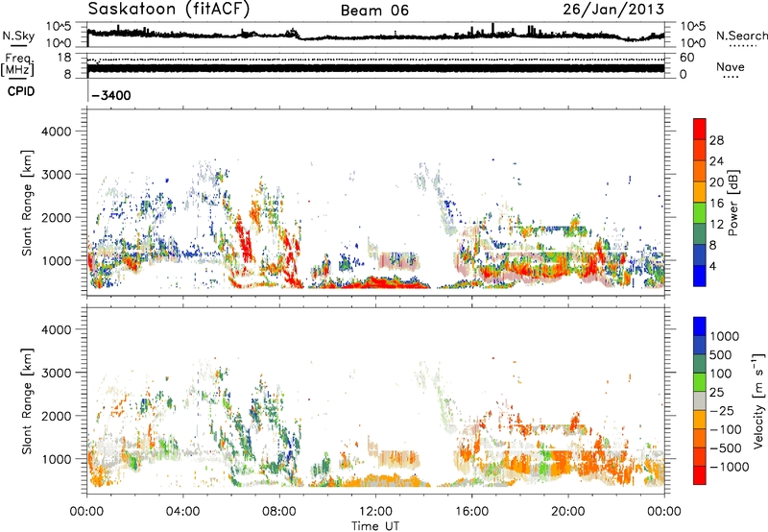Click the Nave axis value '60'
Image resolution: width=768 pixels, height=532 pixels.
pos(687,58)
